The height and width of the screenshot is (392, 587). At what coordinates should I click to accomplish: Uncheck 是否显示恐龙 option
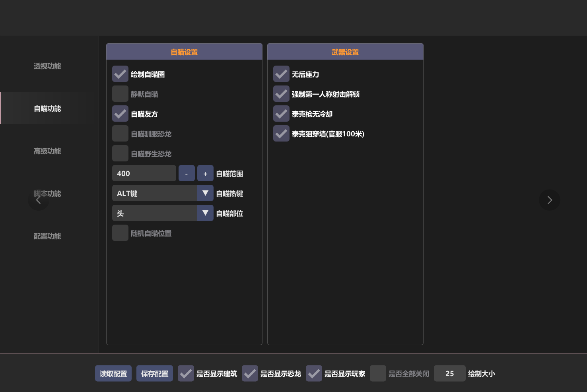tap(250, 373)
